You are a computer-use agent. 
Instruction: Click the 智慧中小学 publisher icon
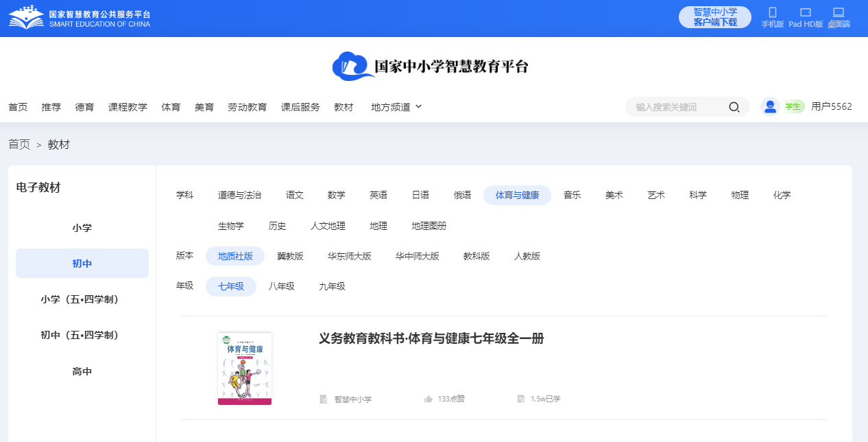pos(323,399)
